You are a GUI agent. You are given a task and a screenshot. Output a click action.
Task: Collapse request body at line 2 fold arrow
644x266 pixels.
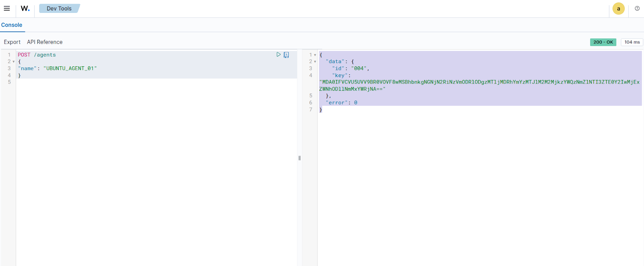(x=14, y=62)
